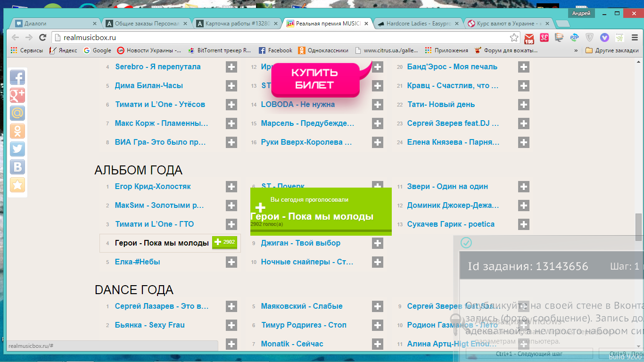The width and height of the screenshot is (644, 362).
Task: Vote plus for LOBODA - Не нужна
Action: 377,105
